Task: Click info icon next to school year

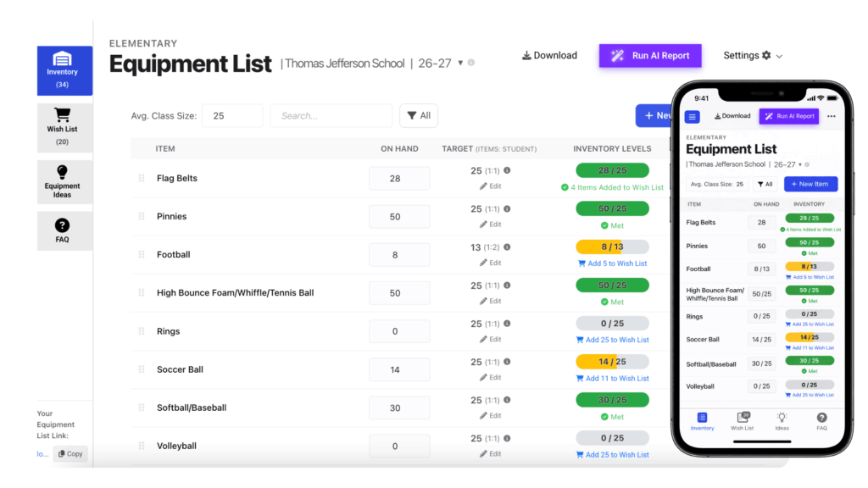Action: (x=471, y=63)
